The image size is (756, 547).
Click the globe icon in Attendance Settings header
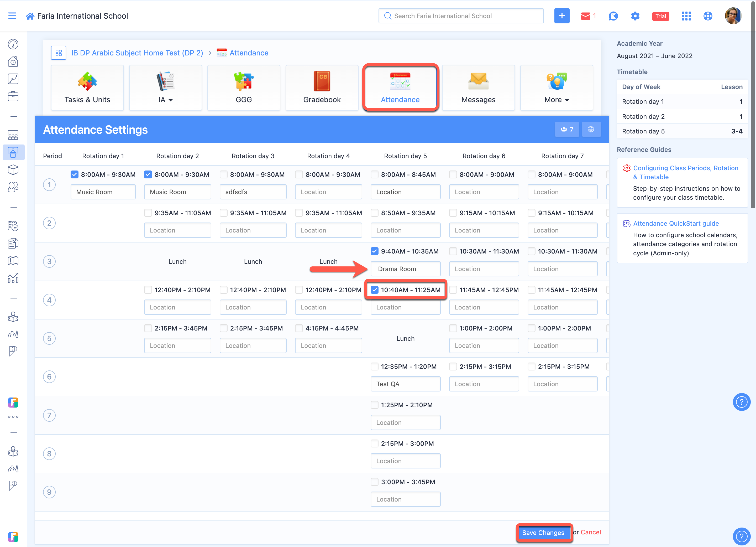(x=591, y=130)
